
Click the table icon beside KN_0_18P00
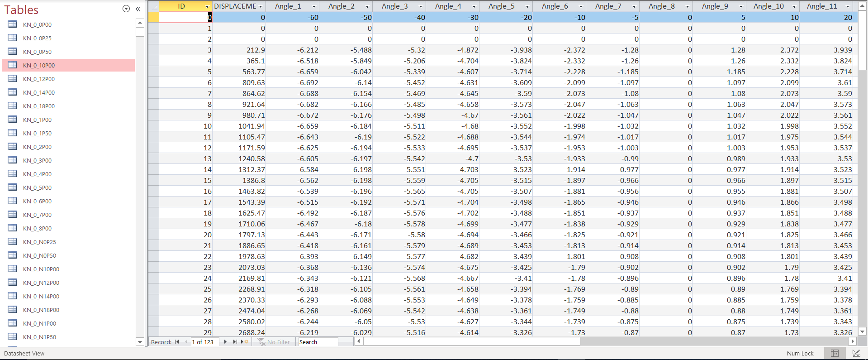point(13,106)
